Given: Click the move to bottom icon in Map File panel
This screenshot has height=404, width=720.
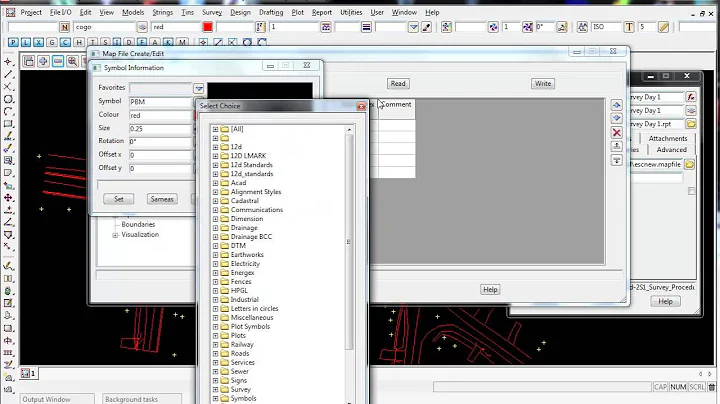Looking at the screenshot, I should pos(617,160).
